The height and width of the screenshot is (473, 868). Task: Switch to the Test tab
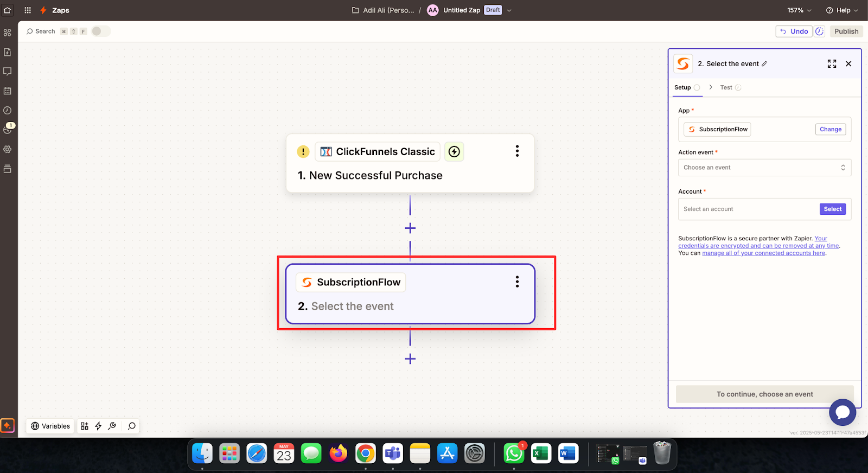pyautogui.click(x=730, y=87)
